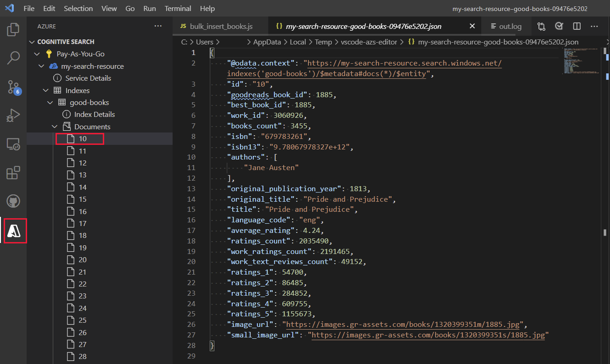Open Source Control view with 6 badge
Screen dimensions: 610x364
tap(13, 86)
